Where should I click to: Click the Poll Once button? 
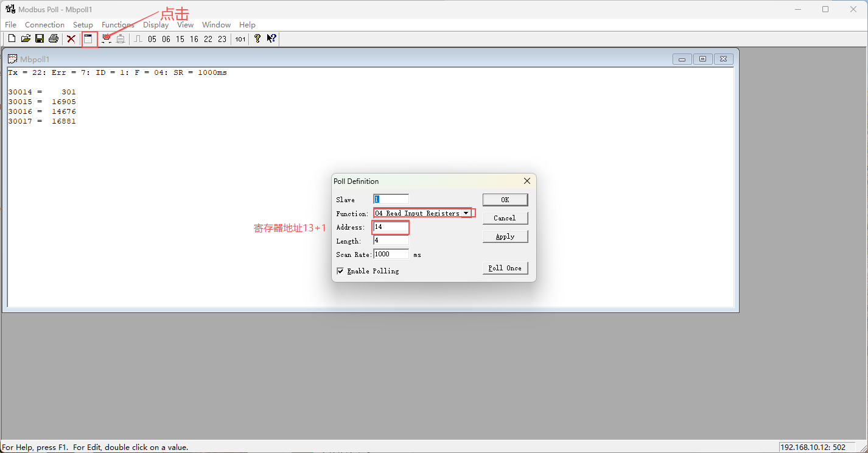[505, 268]
